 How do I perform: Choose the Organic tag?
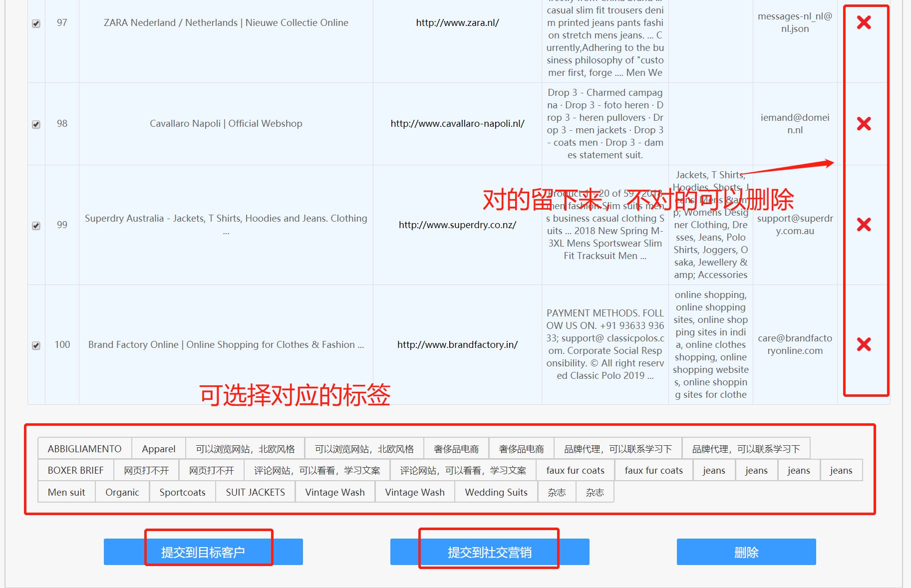coord(122,492)
